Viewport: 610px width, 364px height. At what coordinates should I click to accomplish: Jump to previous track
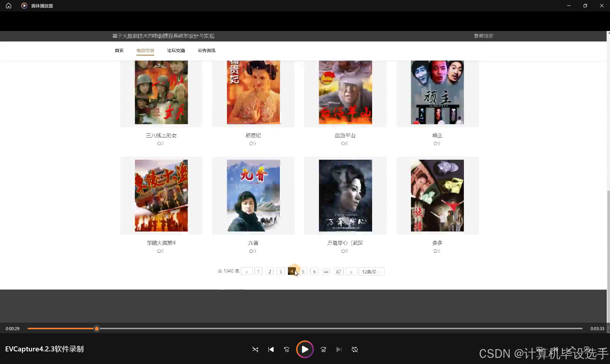pos(271,349)
